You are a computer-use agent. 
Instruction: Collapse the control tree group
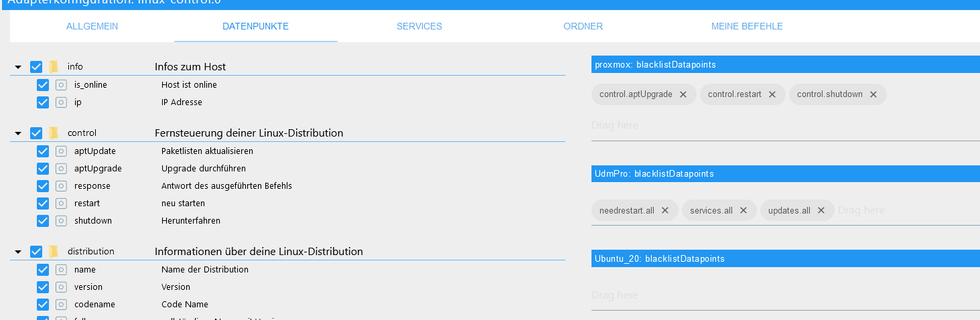(x=18, y=133)
